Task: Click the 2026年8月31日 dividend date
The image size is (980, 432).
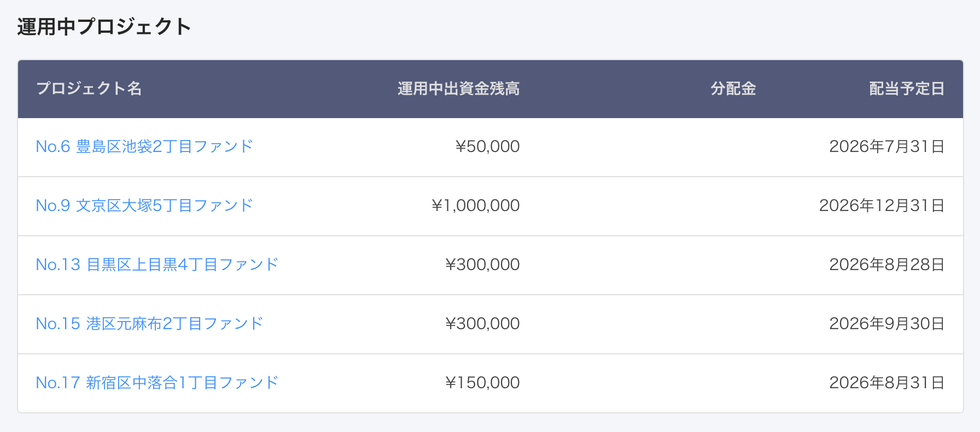Action: (886, 383)
